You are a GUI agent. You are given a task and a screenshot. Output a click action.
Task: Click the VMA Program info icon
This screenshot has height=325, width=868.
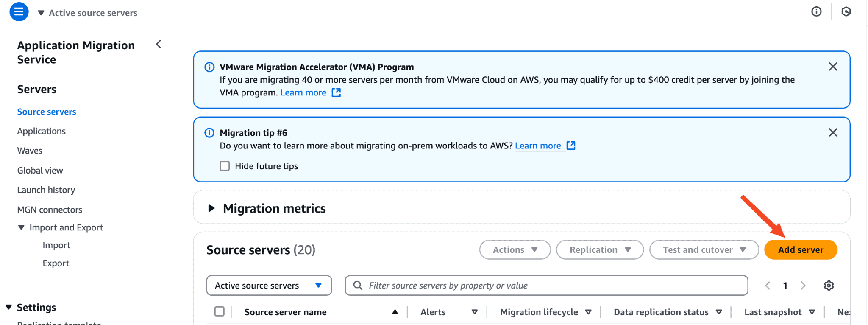click(209, 67)
